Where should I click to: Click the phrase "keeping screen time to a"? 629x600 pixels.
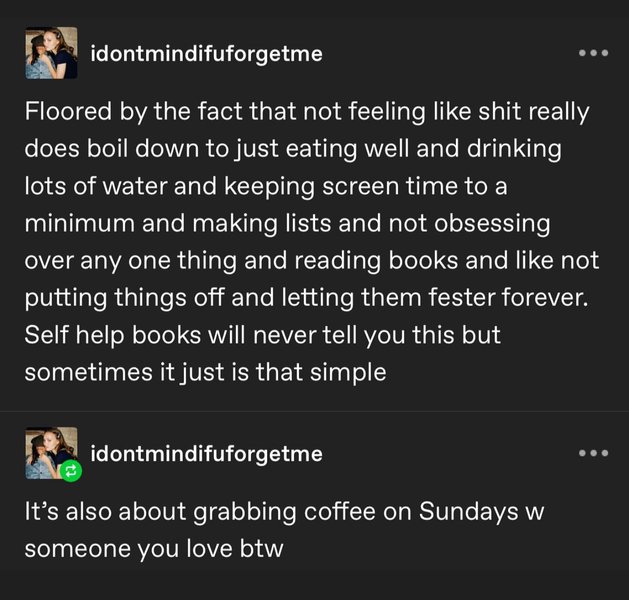click(x=365, y=186)
